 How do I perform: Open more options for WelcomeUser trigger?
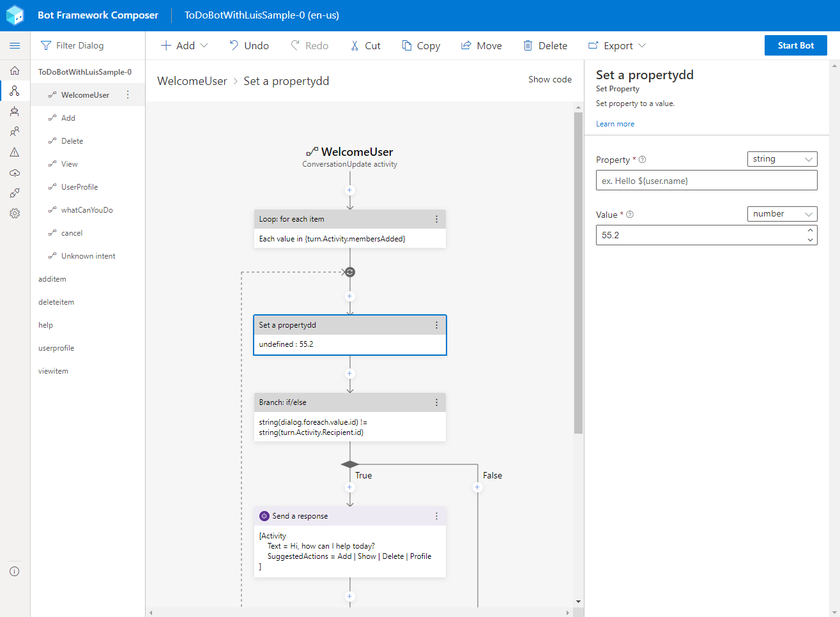tap(128, 95)
